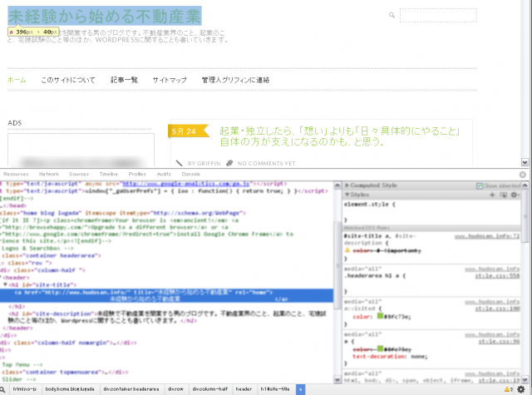Click the site title 未経験から始める不動産業 link
Image resolution: width=532 pixels, height=395 pixels.
point(105,17)
